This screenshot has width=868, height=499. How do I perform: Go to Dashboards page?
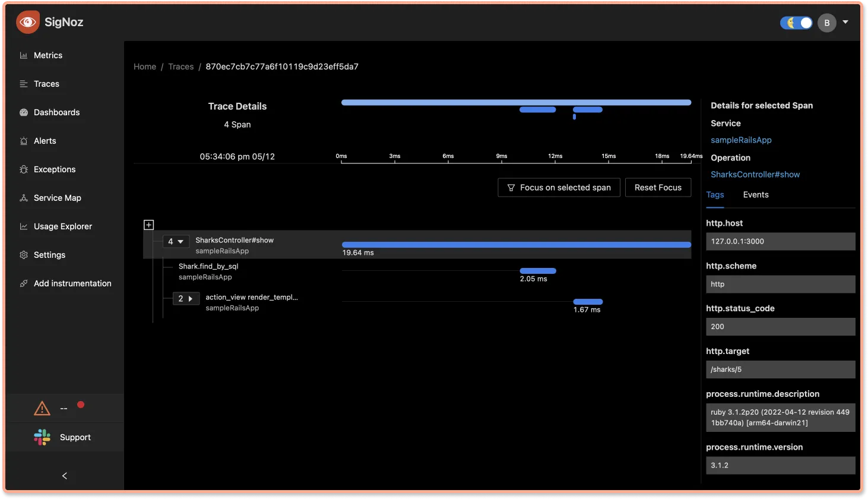coord(56,112)
